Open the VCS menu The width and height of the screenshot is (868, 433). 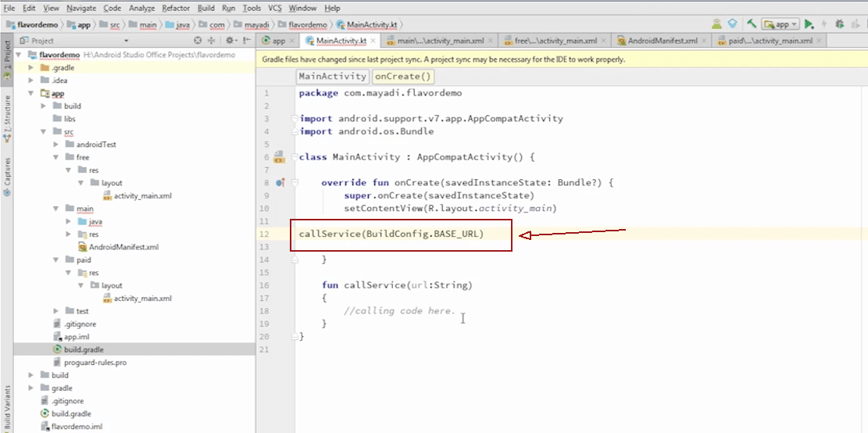274,9
